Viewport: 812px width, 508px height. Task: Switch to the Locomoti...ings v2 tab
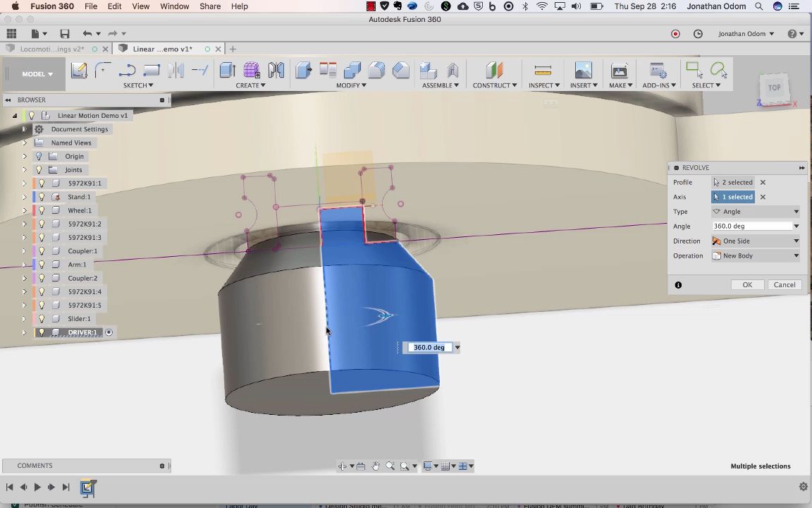(x=52, y=49)
